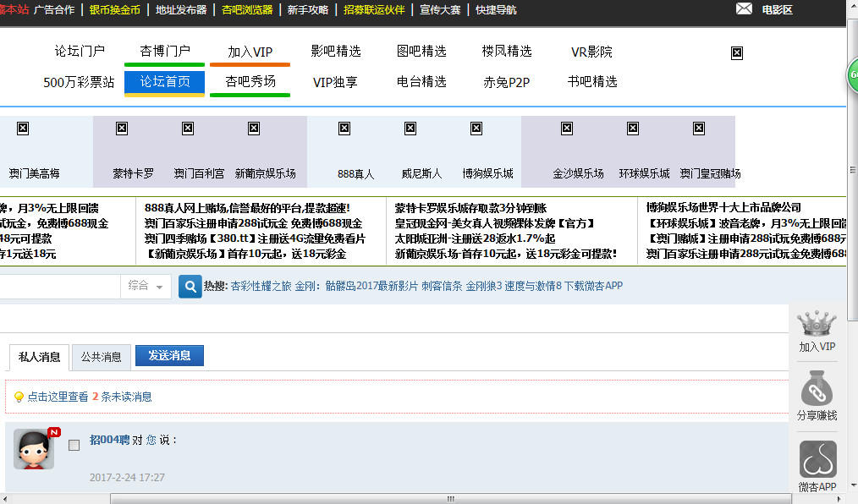Open 论坛门户 navigation item
Screen dimensions: 858x504
pyautogui.click(x=80, y=52)
